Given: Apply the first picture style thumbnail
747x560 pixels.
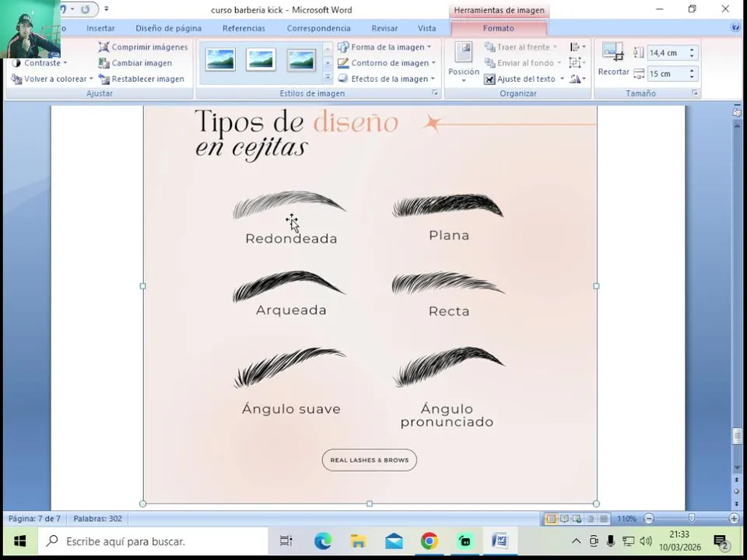Looking at the screenshot, I should point(220,61).
